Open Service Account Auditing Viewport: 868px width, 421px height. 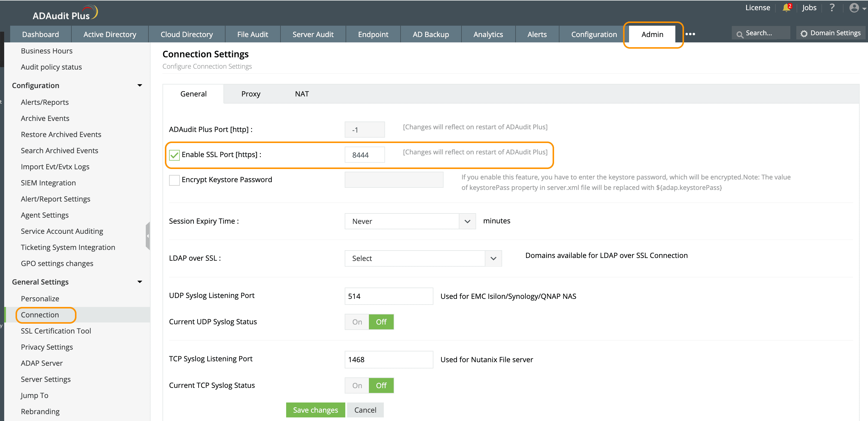tap(62, 231)
